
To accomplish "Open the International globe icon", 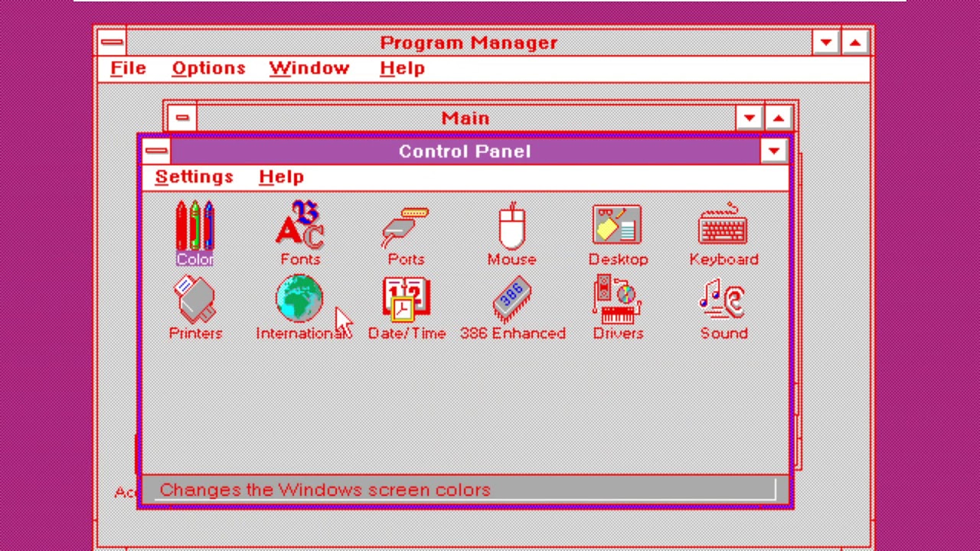I will [300, 308].
